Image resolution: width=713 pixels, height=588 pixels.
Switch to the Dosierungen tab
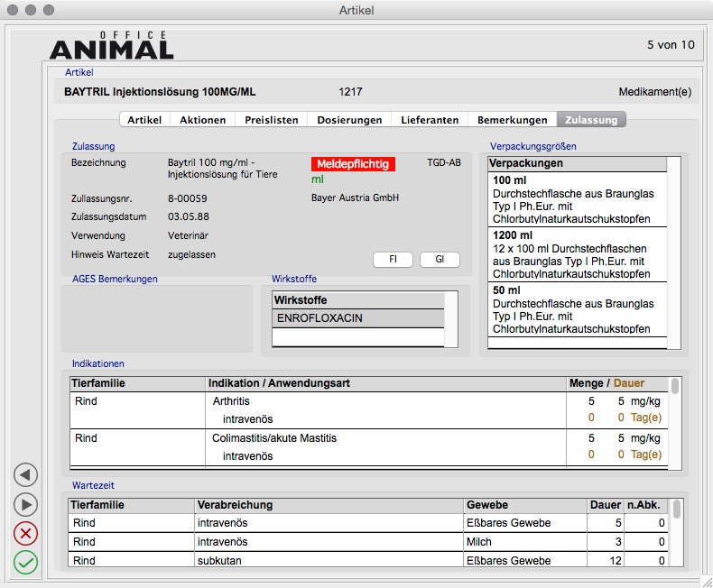pos(348,120)
